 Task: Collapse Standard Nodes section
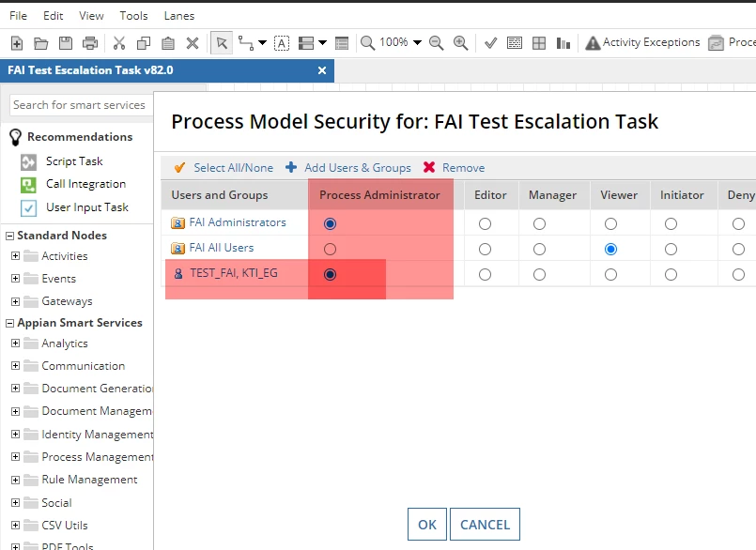[x=9, y=237]
